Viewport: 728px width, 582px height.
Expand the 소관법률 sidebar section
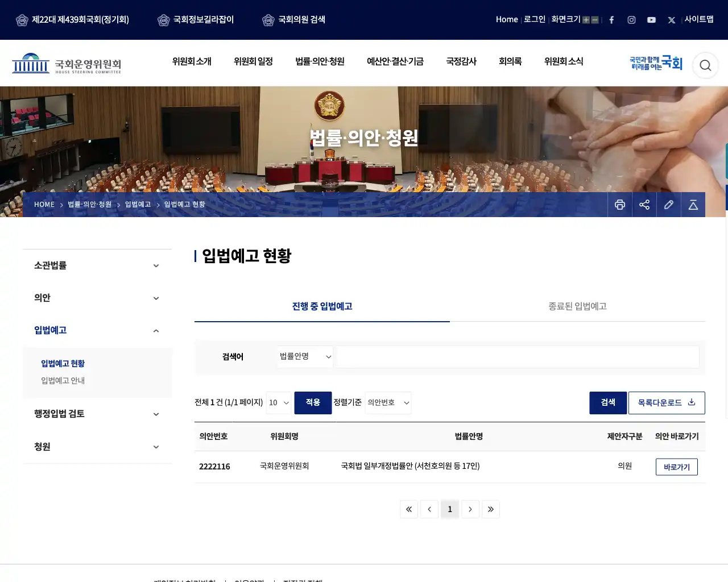[x=97, y=265]
